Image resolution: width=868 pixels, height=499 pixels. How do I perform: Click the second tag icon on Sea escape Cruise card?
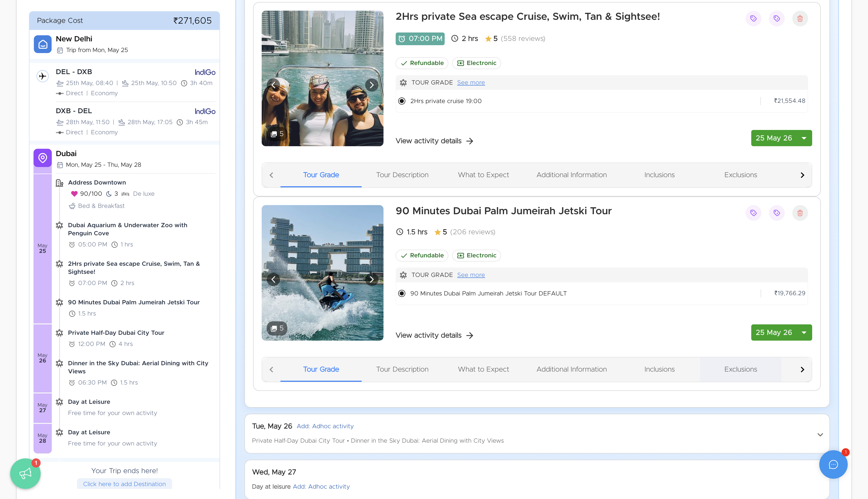tap(777, 19)
